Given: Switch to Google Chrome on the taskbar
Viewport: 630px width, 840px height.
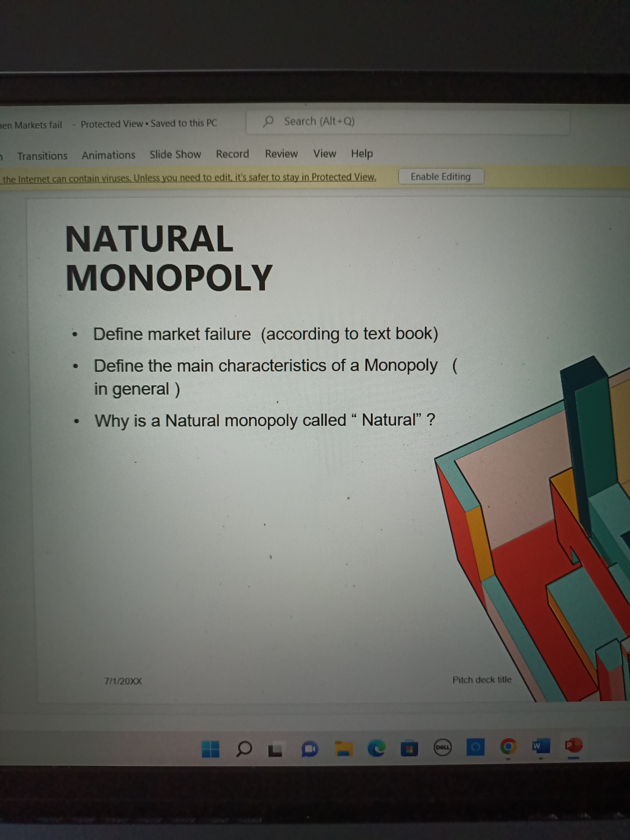Looking at the screenshot, I should [x=508, y=747].
